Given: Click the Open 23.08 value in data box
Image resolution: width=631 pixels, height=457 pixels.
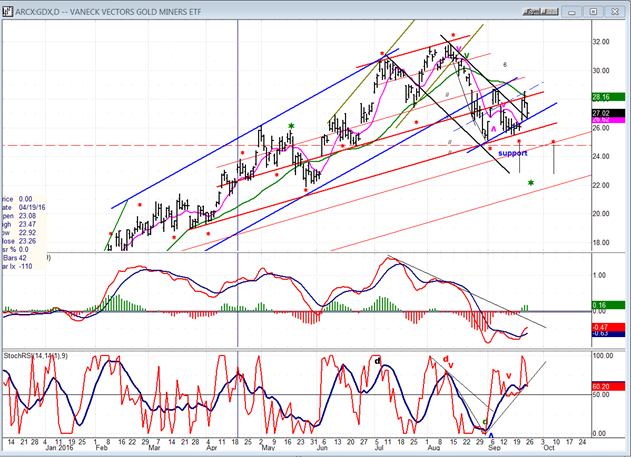Looking at the screenshot, I should pyautogui.click(x=27, y=216).
